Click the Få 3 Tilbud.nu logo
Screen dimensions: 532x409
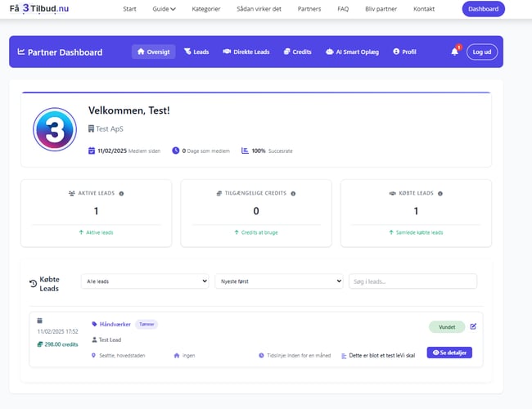pyautogui.click(x=39, y=8)
